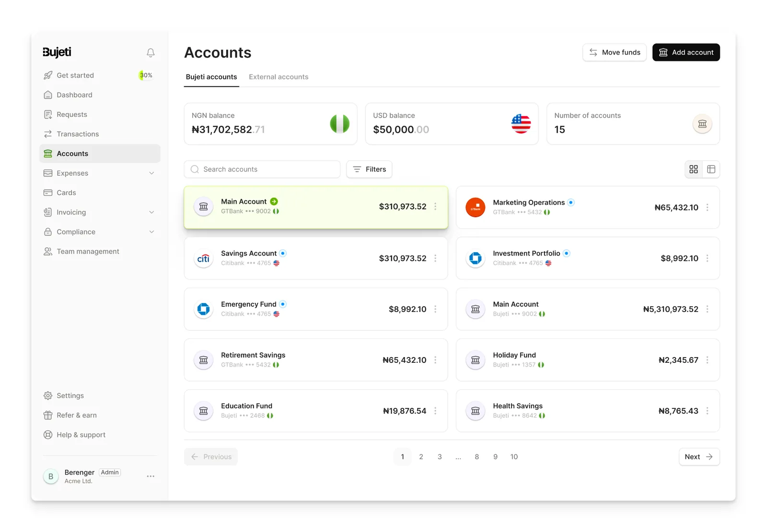The image size is (767, 532).
Task: Open the notifications bell
Action: click(151, 53)
